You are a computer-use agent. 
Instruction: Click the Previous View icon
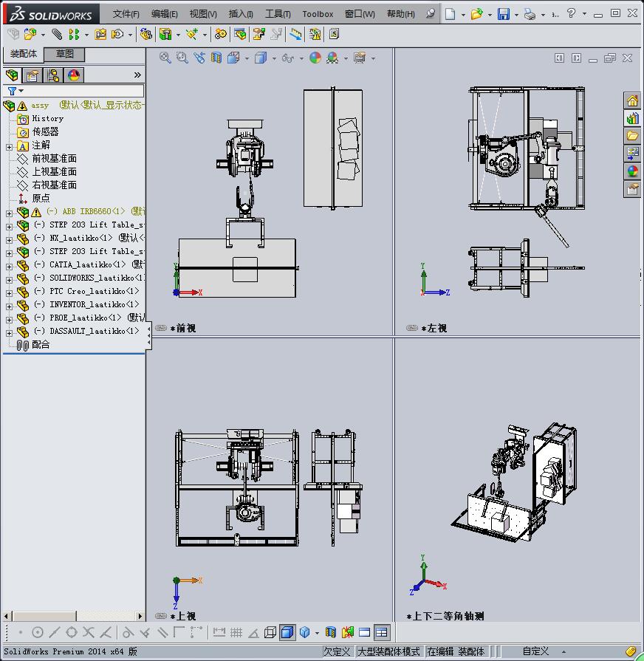point(199,58)
